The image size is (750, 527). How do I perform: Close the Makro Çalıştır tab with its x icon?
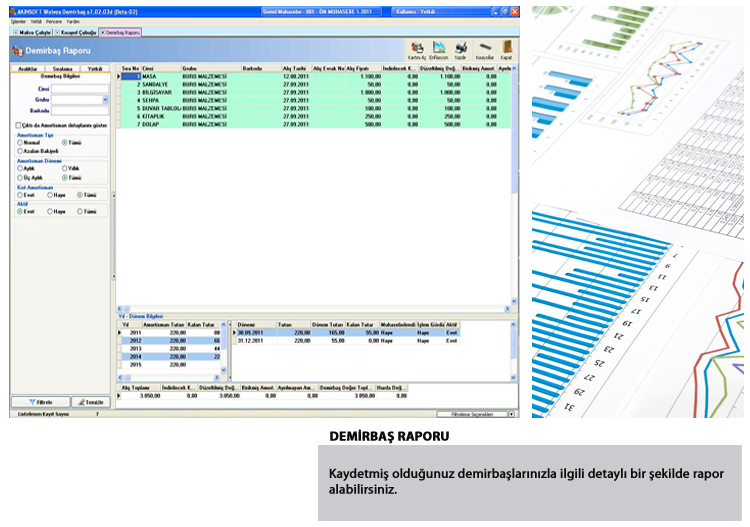[x=15, y=32]
